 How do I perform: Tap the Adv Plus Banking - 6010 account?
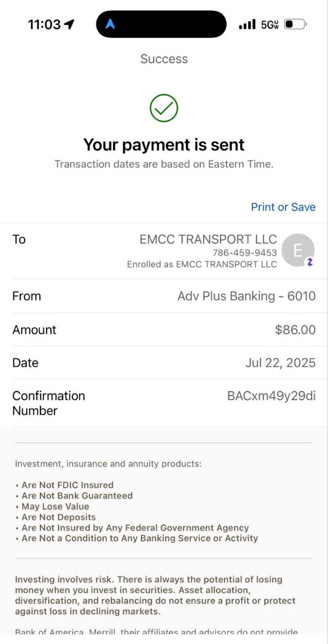pos(246,296)
